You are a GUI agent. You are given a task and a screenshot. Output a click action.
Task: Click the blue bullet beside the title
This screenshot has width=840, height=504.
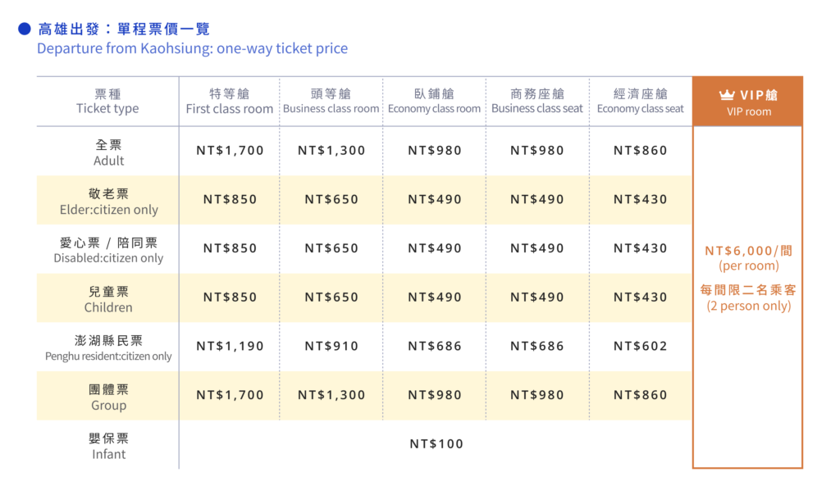(25, 30)
